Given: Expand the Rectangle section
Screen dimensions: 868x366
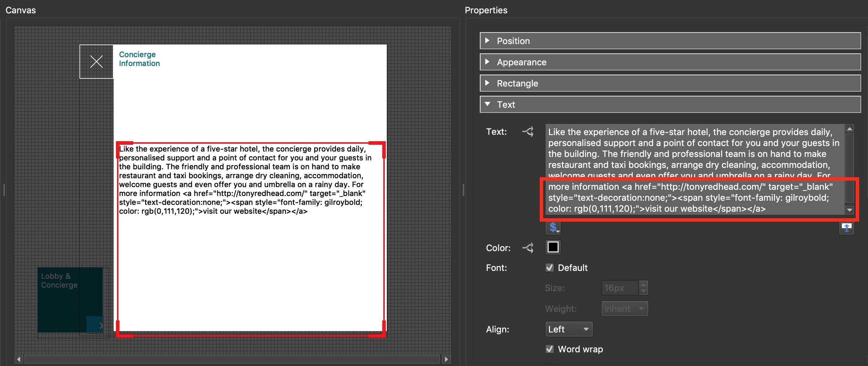Looking at the screenshot, I should [670, 83].
